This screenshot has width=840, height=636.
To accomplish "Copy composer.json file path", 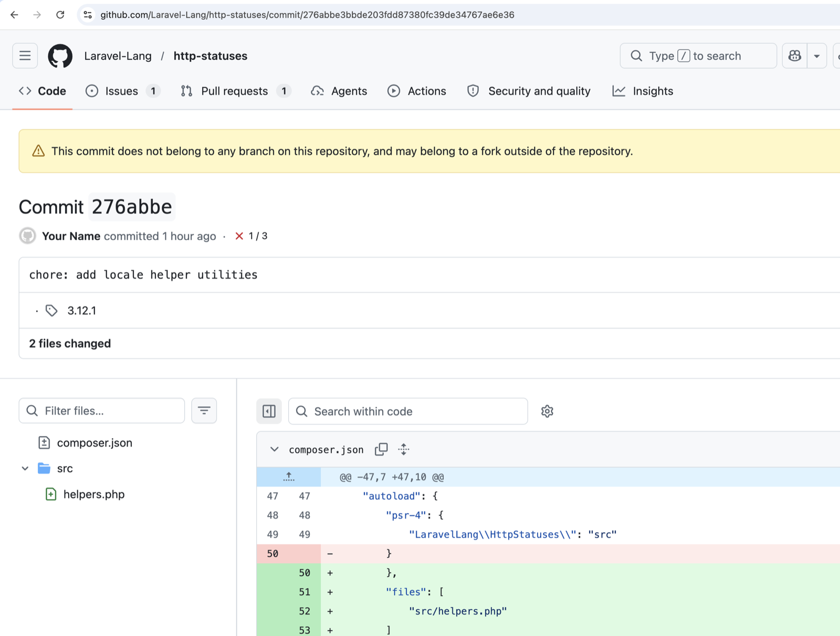I will [381, 449].
